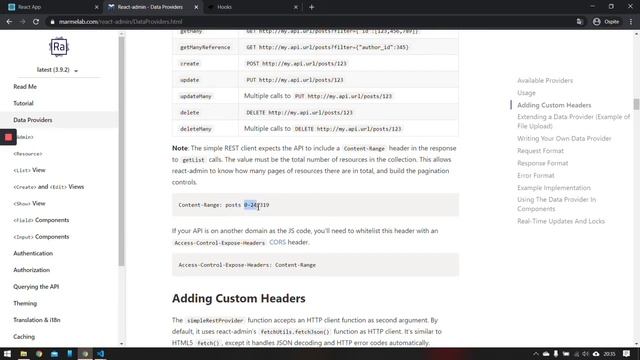Jump to Available Providers section

pos(545,80)
